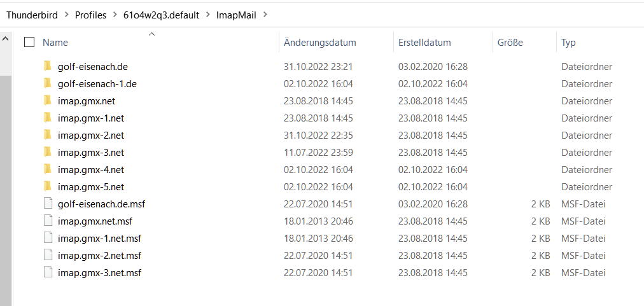Select the golf-eisenach.de folder icon

[x=48, y=66]
